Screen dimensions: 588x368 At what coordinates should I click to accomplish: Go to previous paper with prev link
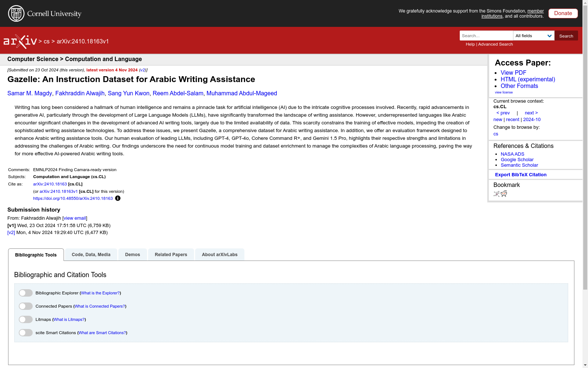[x=503, y=113]
